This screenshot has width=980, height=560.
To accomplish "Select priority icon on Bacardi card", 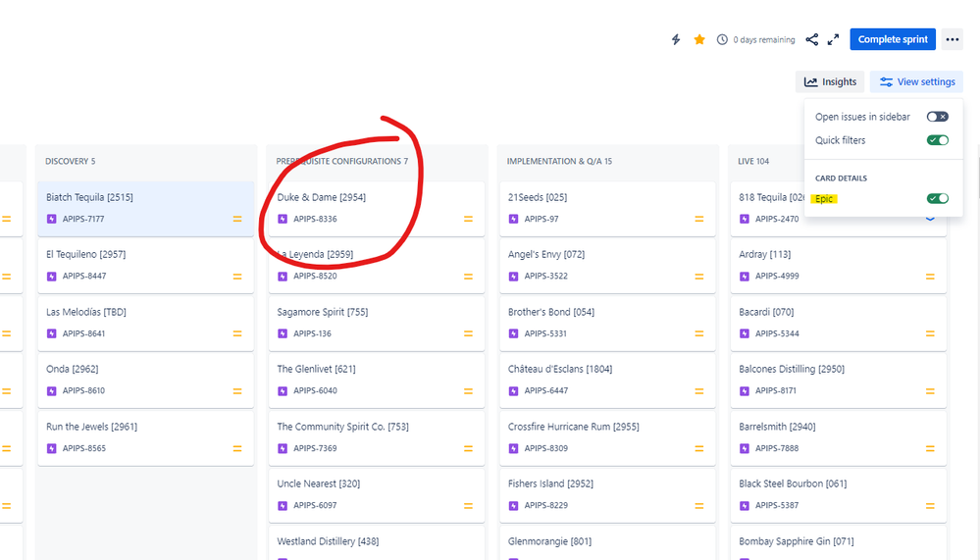I will point(930,333).
